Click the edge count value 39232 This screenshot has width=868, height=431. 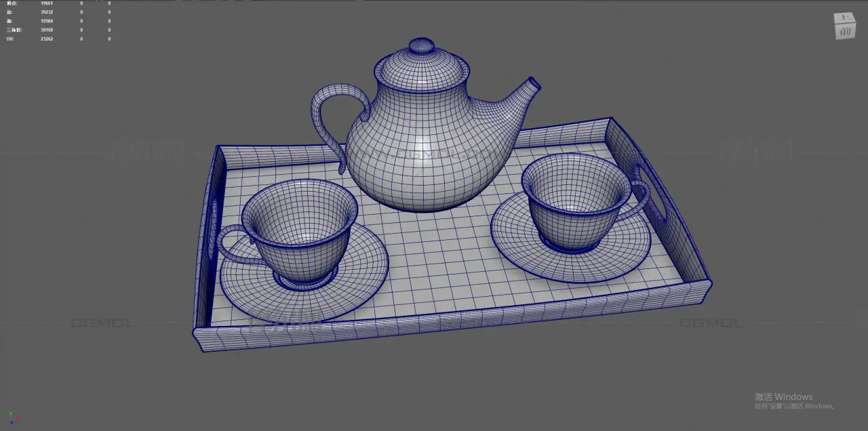coord(47,12)
